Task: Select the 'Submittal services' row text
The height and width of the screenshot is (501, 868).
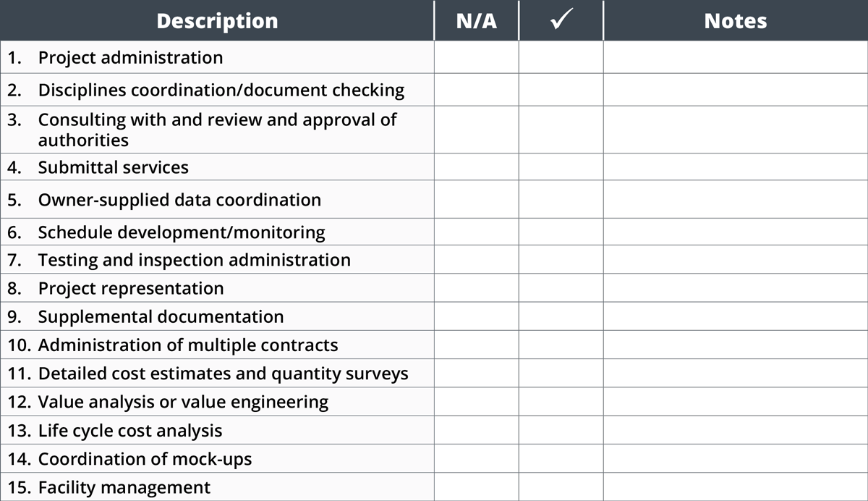Action: [113, 167]
